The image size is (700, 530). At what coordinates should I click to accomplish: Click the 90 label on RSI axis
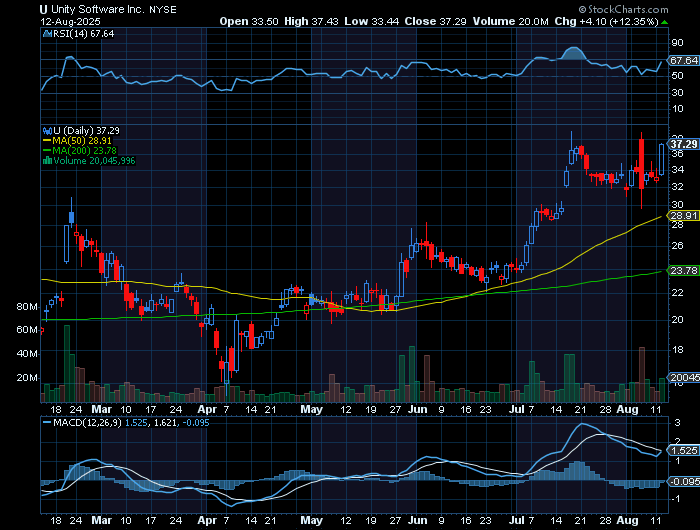tap(678, 43)
